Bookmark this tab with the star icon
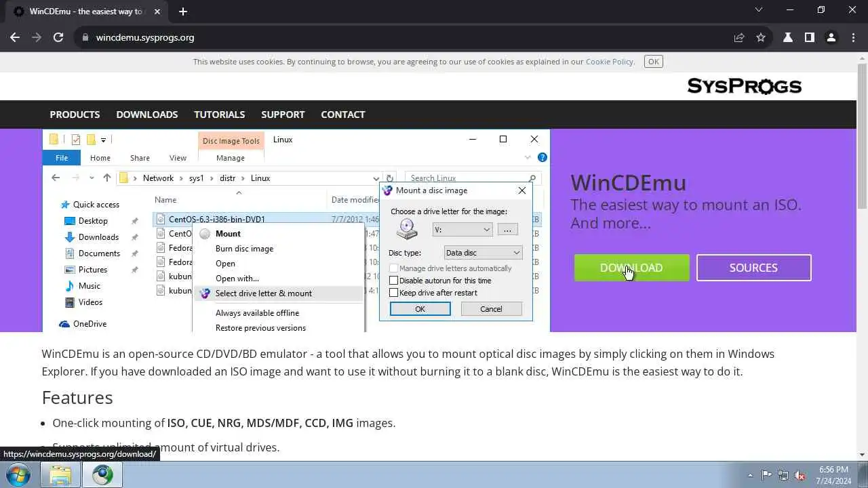The height and width of the screenshot is (488, 868). [x=761, y=37]
